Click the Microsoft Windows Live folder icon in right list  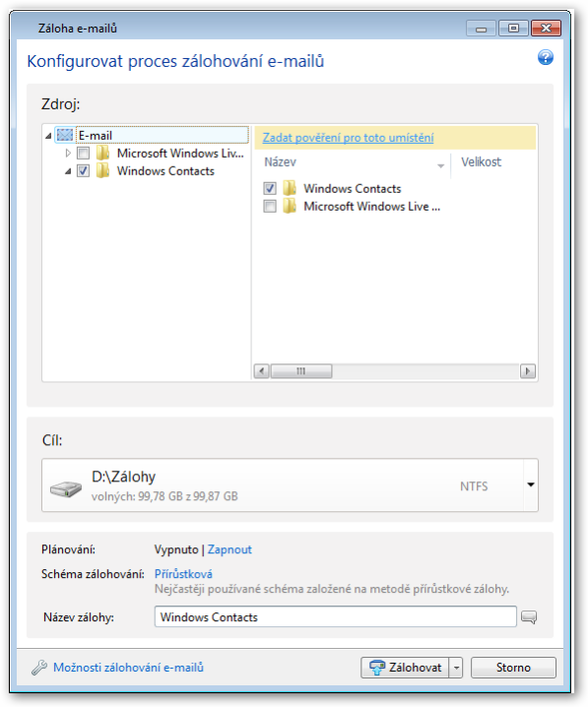tap(290, 206)
